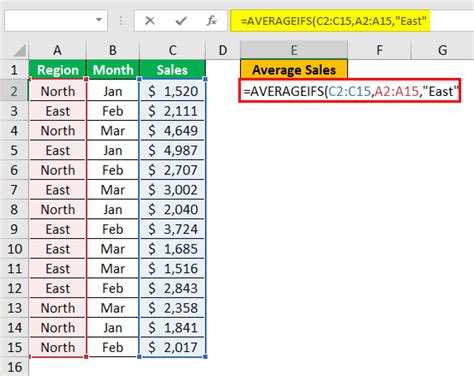The height and width of the screenshot is (376, 474).
Task: Click the Region header cell
Action: click(x=58, y=70)
